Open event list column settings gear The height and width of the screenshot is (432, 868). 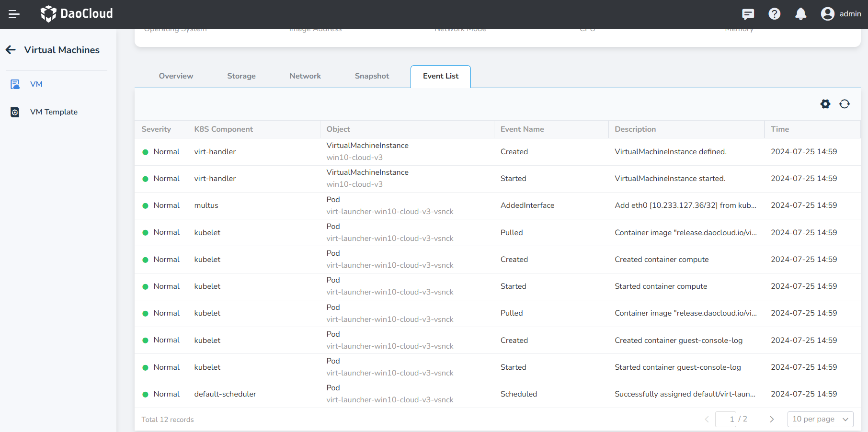coord(825,104)
